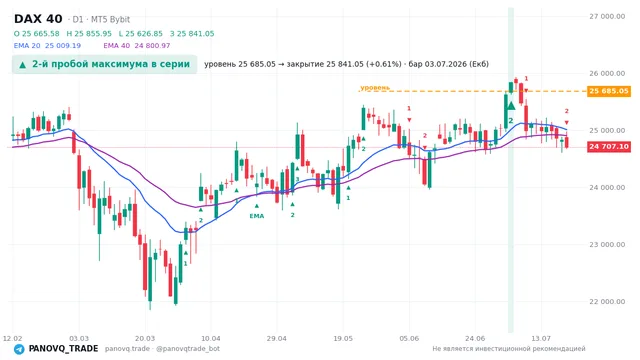Click the 22 000.00 price axis label
640x360 pixels.
pos(607,302)
